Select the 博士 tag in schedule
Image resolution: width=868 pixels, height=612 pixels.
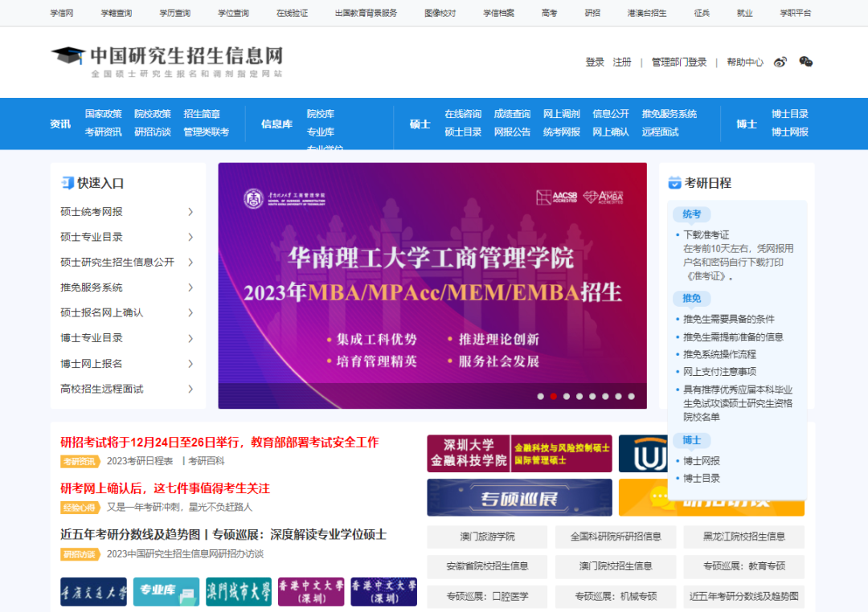(691, 440)
